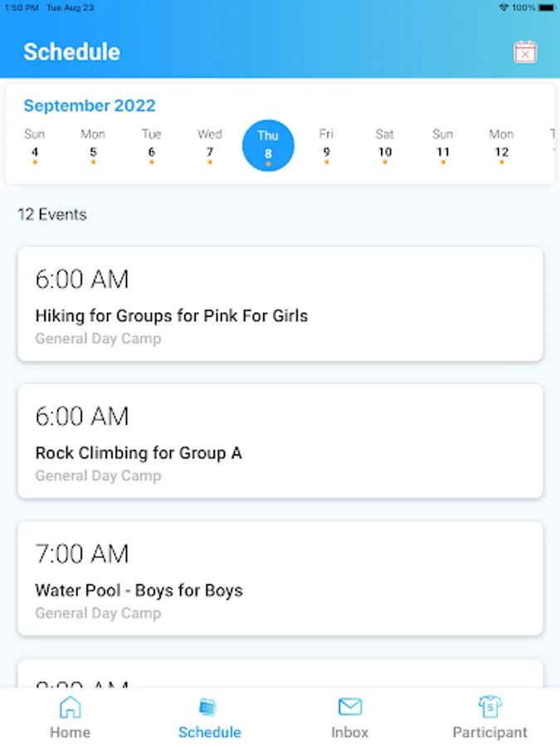Tap the highlighted Thursday 8 date
The height and width of the screenshot is (747, 560).
[x=268, y=145]
